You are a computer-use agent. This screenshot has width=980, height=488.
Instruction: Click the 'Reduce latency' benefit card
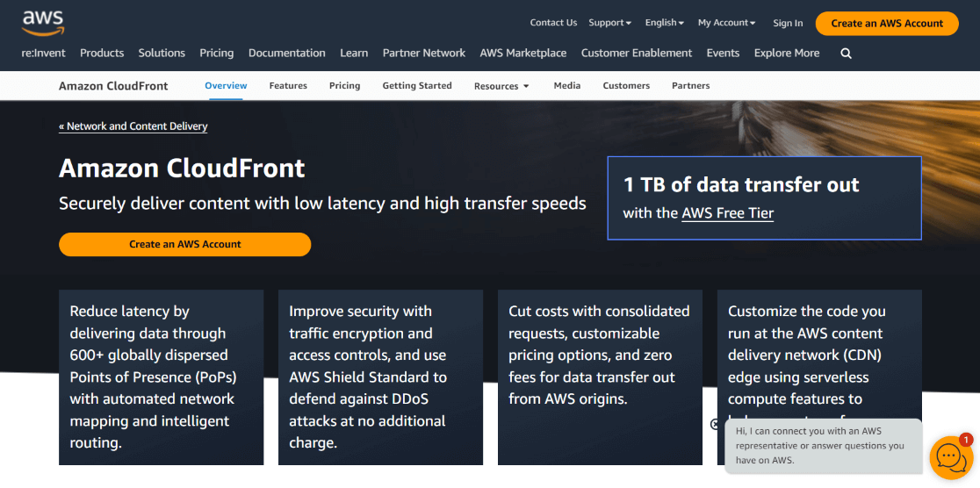tap(162, 377)
